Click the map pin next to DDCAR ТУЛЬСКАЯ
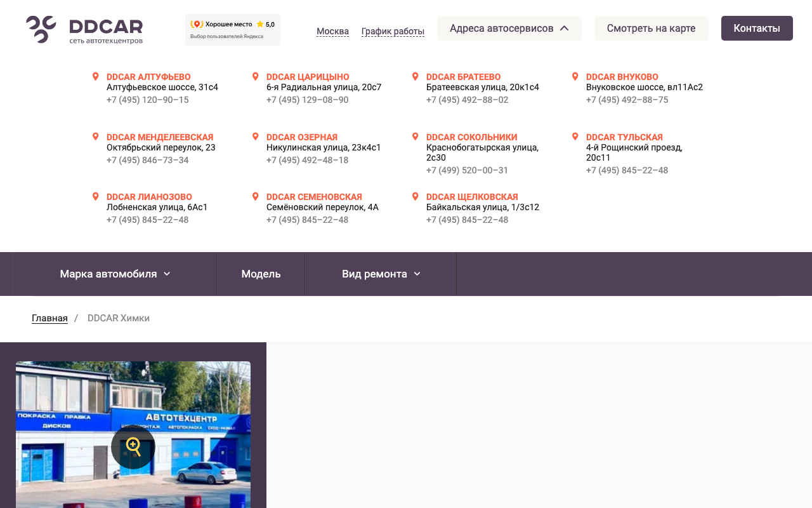The height and width of the screenshot is (508, 812). [575, 137]
